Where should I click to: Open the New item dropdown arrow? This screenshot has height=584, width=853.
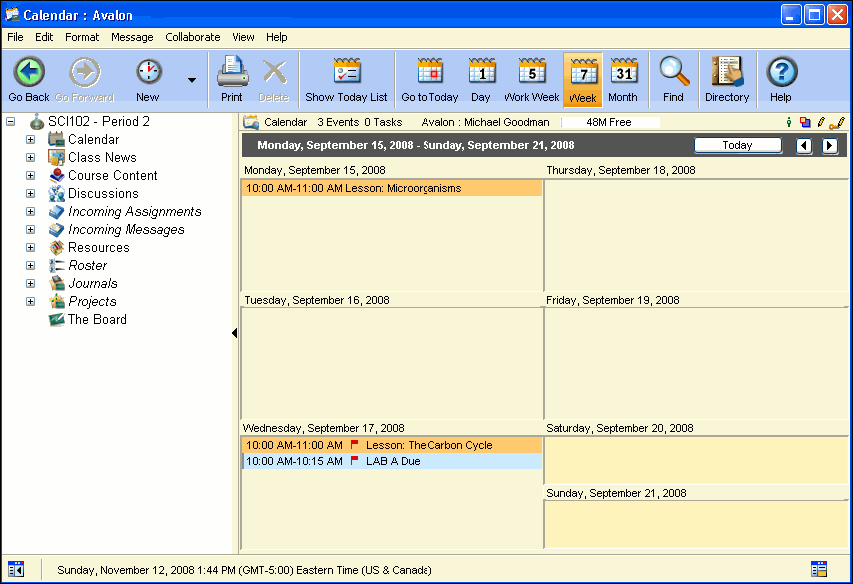pos(191,80)
